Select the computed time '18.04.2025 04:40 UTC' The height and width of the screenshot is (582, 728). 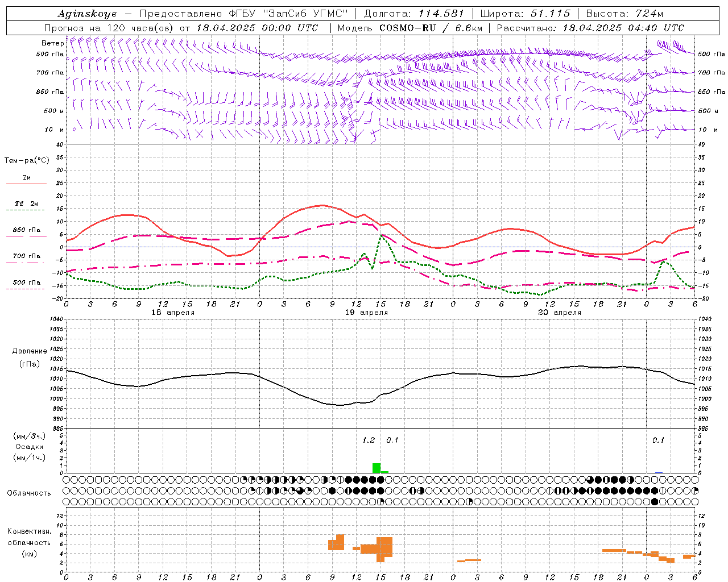pos(623,28)
